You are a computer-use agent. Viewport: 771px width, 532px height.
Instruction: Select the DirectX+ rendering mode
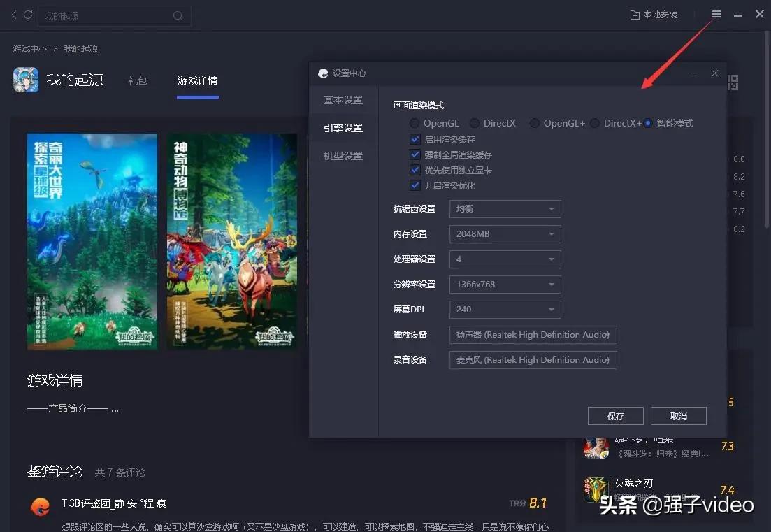[594, 123]
